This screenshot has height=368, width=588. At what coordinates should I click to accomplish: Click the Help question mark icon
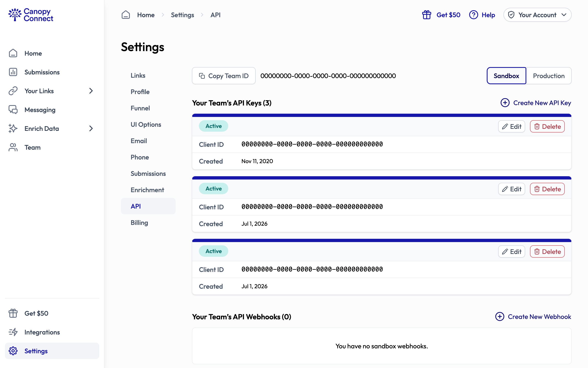pos(473,15)
